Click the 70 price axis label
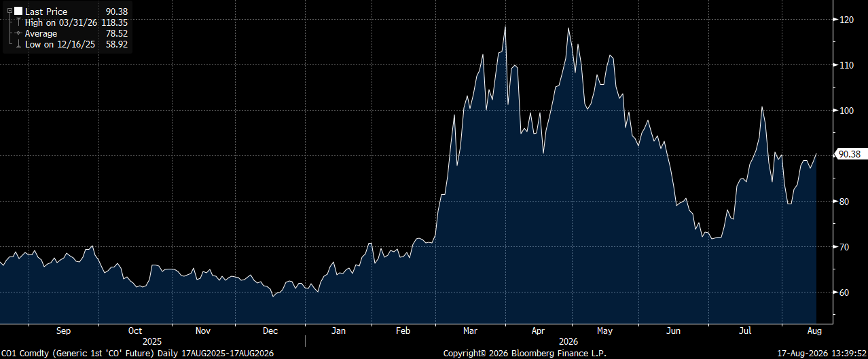The image size is (868, 359). point(844,247)
